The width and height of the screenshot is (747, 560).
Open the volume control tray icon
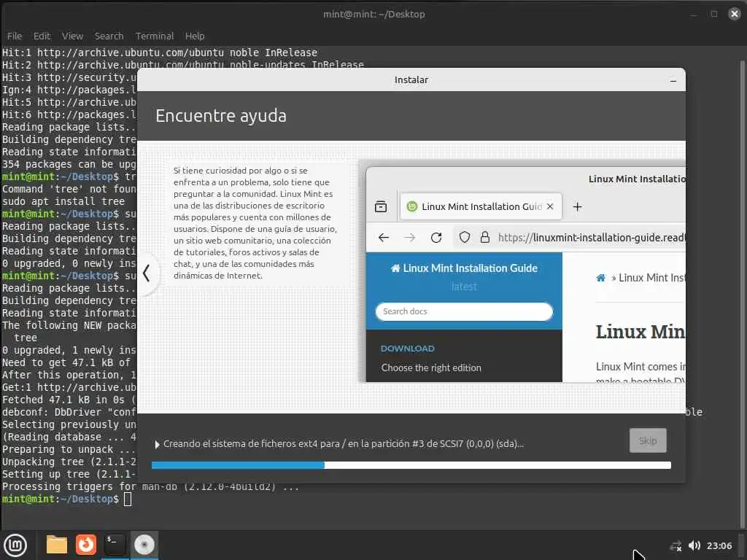pos(694,545)
